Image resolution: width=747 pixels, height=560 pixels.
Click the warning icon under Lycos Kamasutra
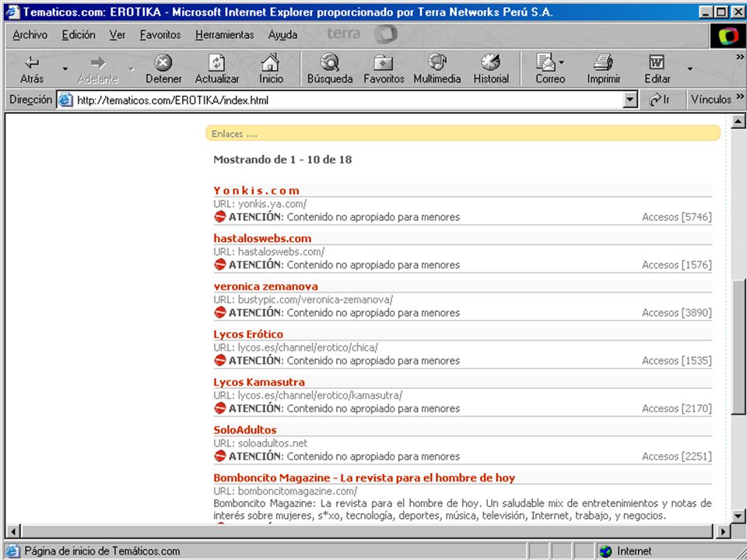(219, 408)
